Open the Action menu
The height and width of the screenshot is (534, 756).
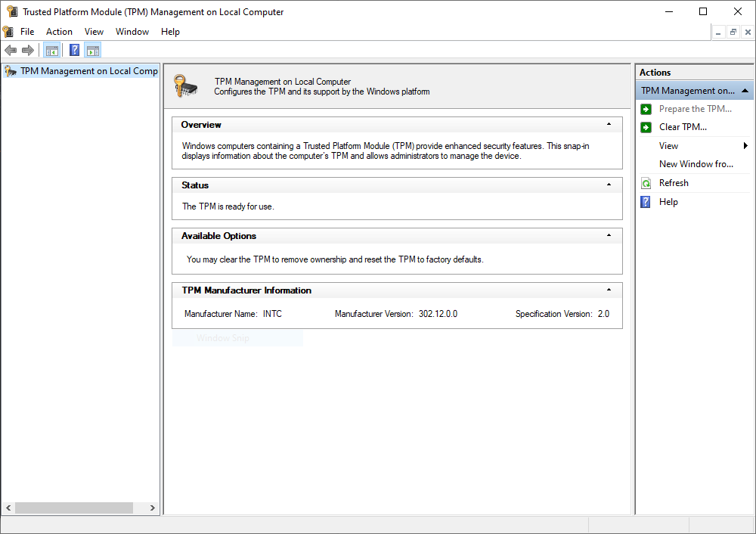pyautogui.click(x=59, y=32)
